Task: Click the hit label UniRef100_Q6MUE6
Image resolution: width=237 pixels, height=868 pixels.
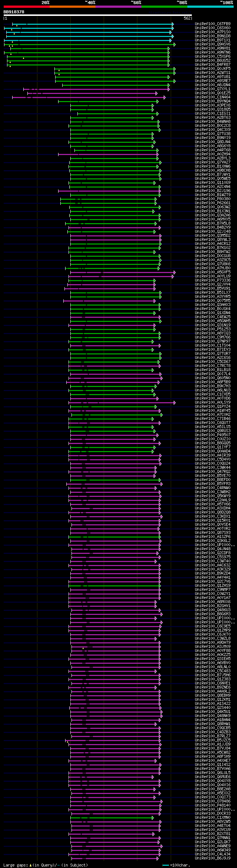Action: [213, 777]
